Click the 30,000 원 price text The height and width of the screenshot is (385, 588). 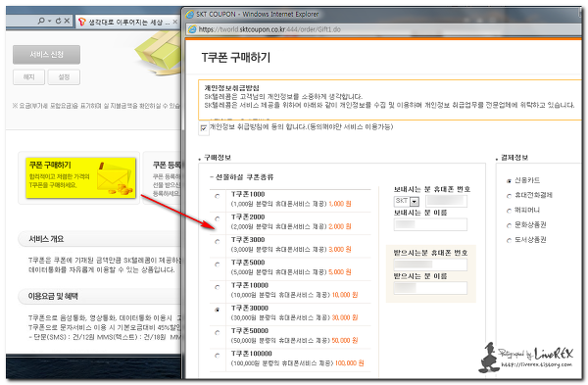point(345,318)
